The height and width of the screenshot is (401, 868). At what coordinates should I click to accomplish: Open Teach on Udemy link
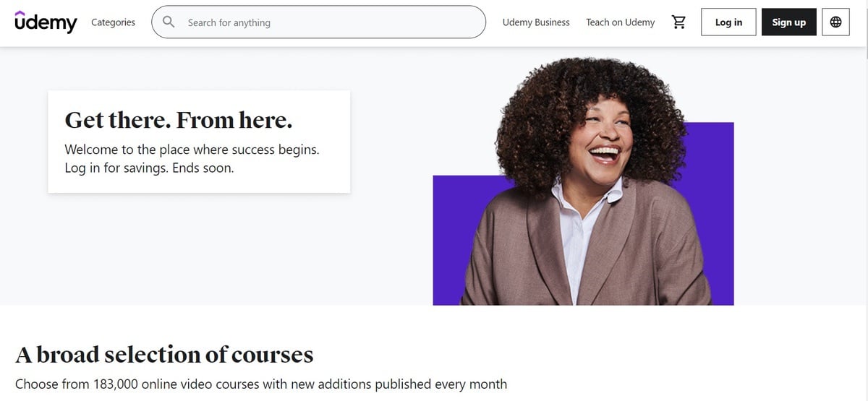coord(620,22)
